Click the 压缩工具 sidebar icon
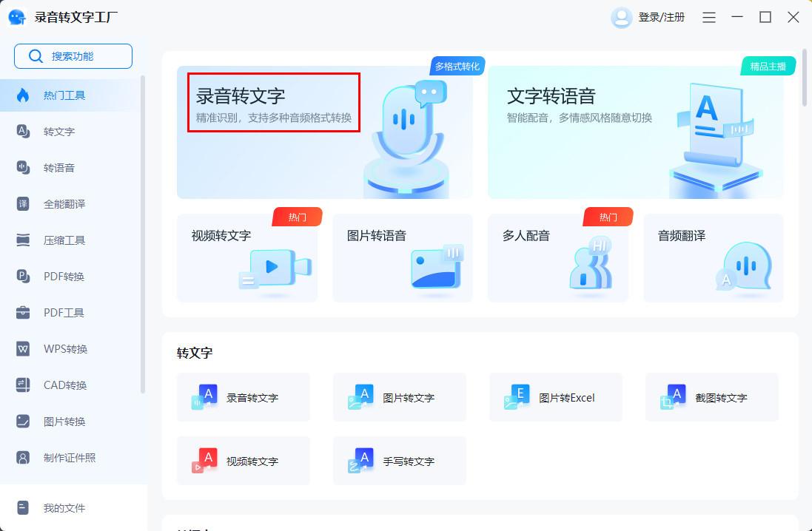Screen dimensions: 812x531 coord(23,240)
